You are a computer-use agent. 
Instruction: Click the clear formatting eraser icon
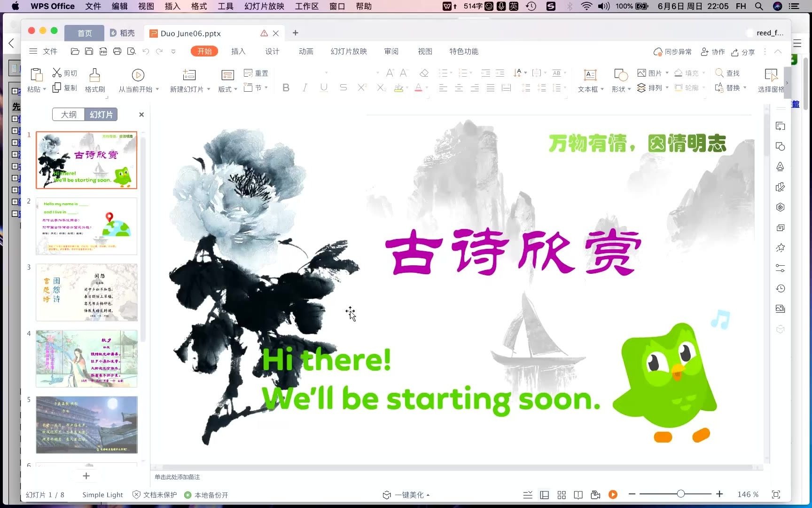click(x=424, y=73)
